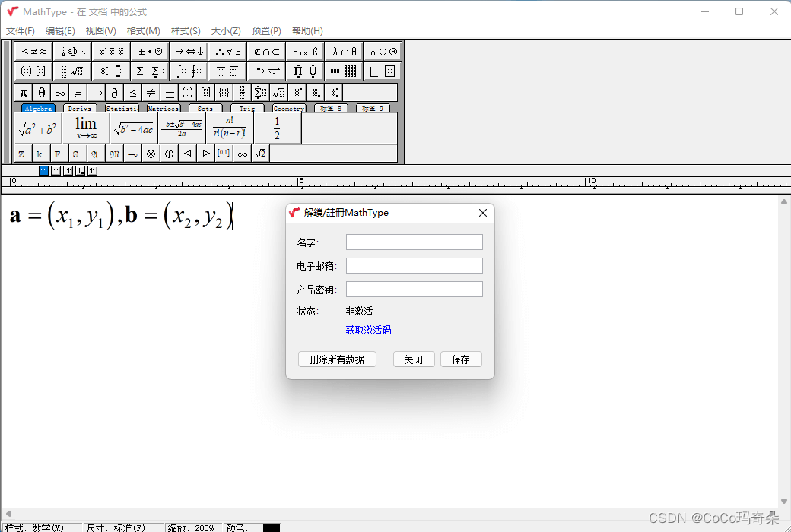The height and width of the screenshot is (532, 791).
Task: Open the underbar and overbar templates palette
Action: [x=228, y=71]
